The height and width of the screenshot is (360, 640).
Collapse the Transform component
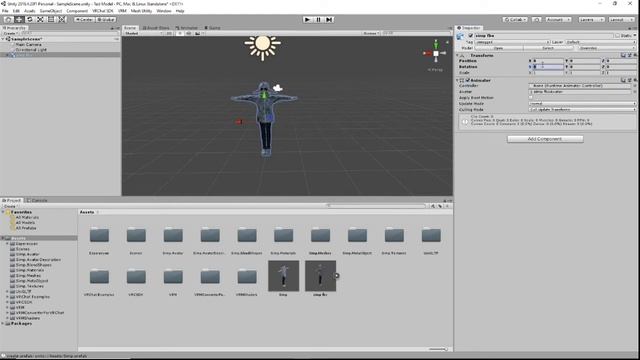click(x=458, y=56)
